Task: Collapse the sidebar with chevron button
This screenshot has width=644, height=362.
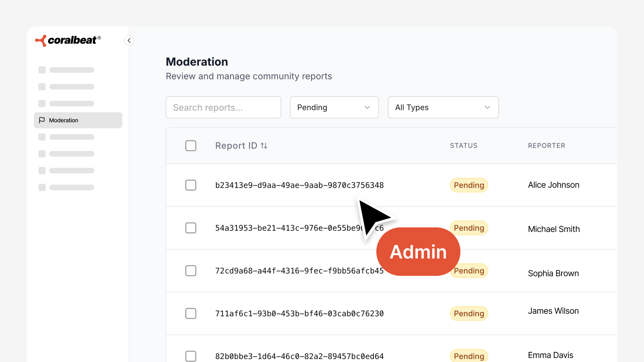Action: tap(129, 41)
